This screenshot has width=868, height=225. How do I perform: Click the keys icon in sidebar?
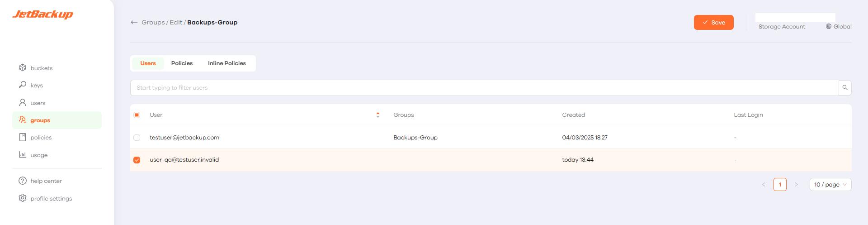[x=23, y=85]
